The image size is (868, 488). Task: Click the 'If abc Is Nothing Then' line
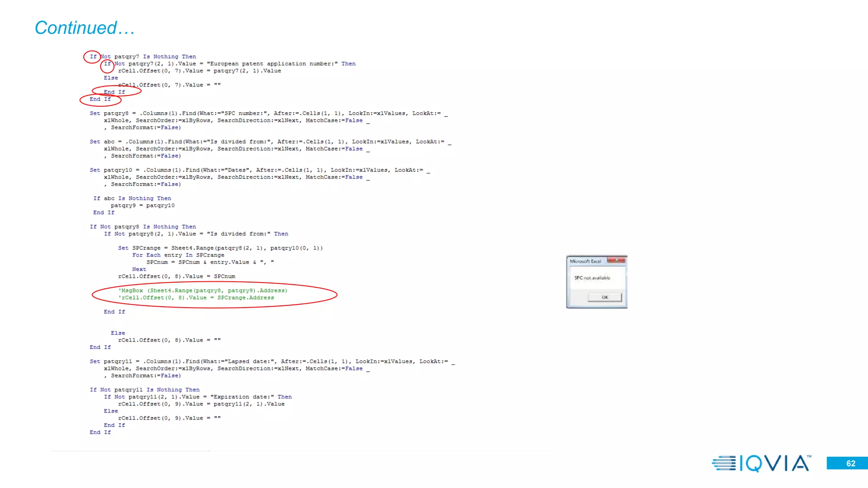point(132,199)
